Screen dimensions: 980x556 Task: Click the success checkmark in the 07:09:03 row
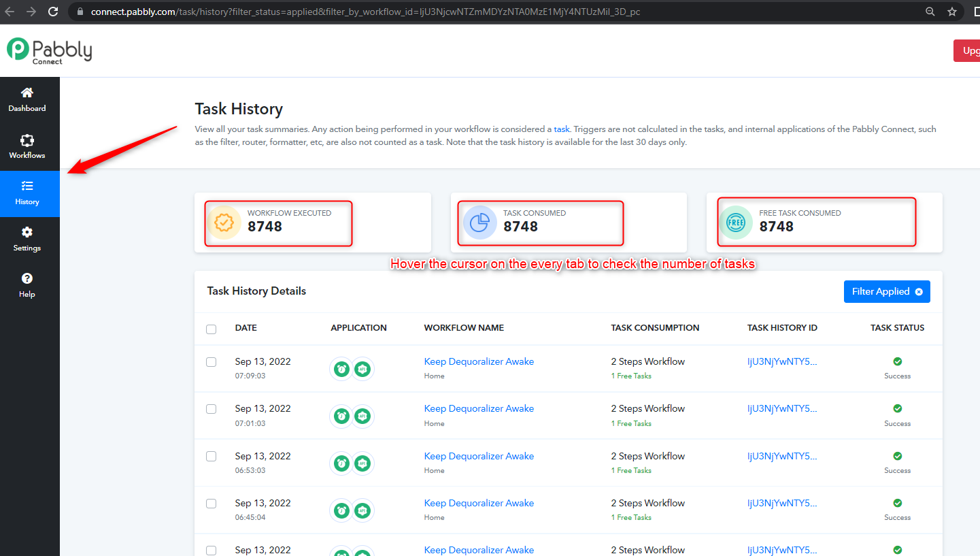897,361
